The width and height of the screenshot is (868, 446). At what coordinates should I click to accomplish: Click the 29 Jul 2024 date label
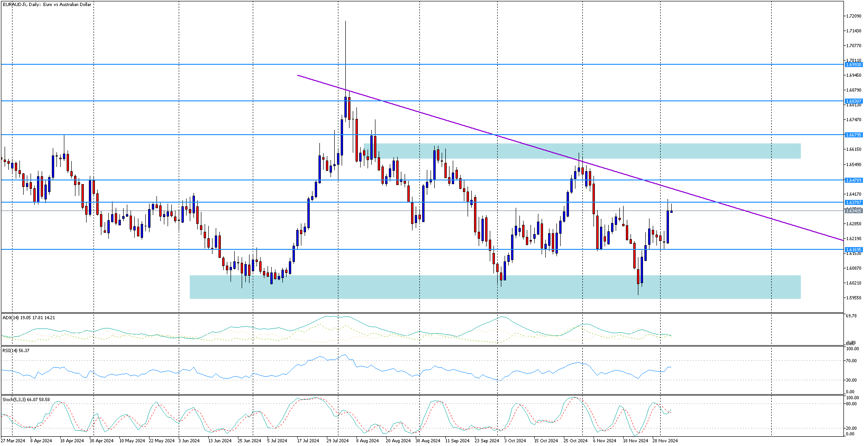(337, 441)
